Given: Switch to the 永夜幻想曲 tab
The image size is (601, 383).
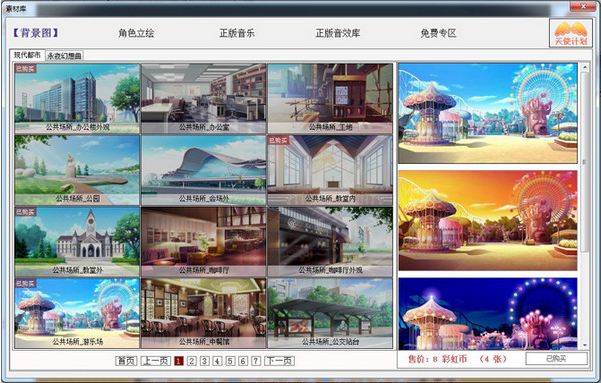Looking at the screenshot, I should tap(64, 56).
